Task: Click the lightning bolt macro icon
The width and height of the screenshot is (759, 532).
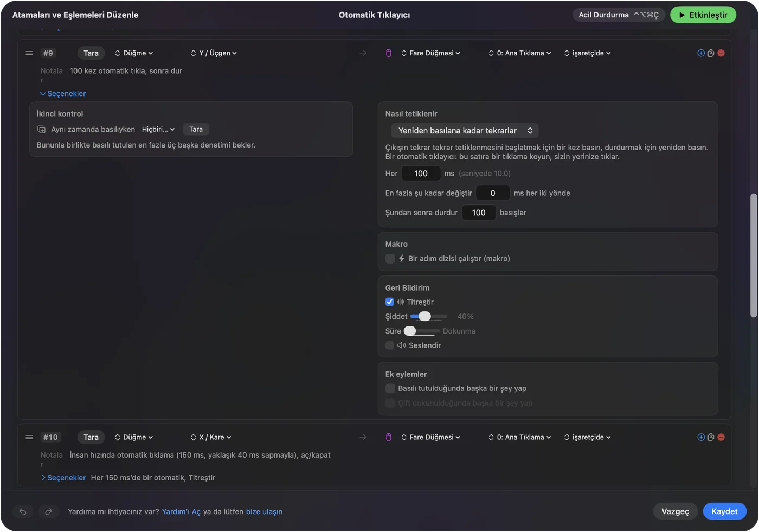Action: click(x=402, y=259)
